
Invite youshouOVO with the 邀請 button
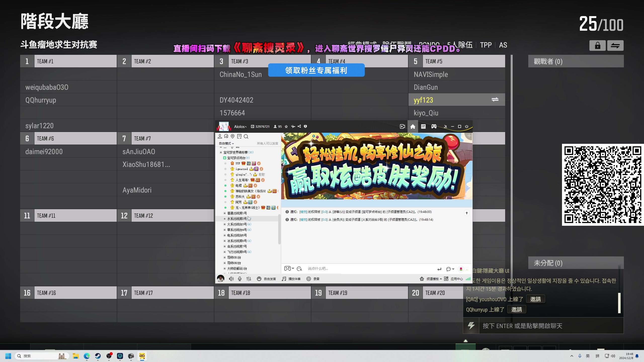click(535, 299)
